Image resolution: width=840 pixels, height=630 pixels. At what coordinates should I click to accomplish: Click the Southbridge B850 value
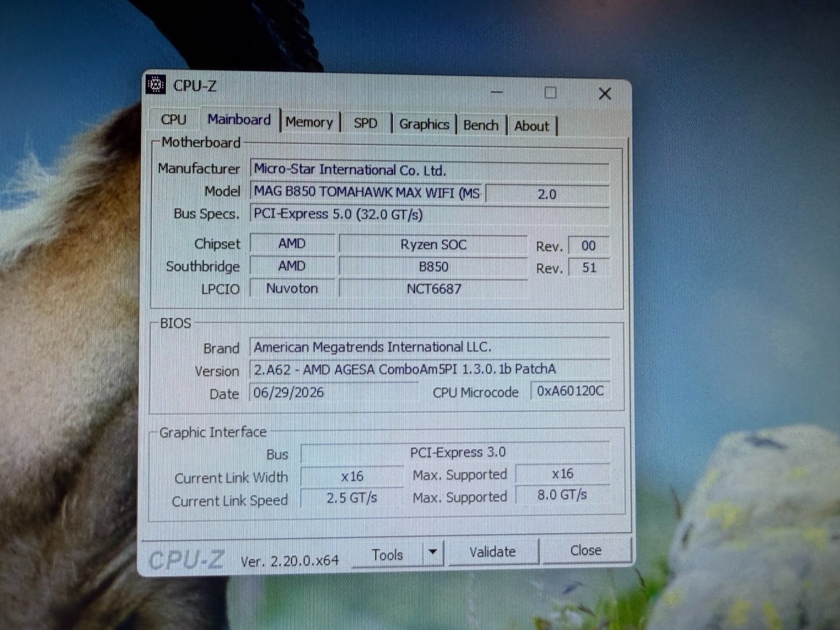(x=433, y=267)
